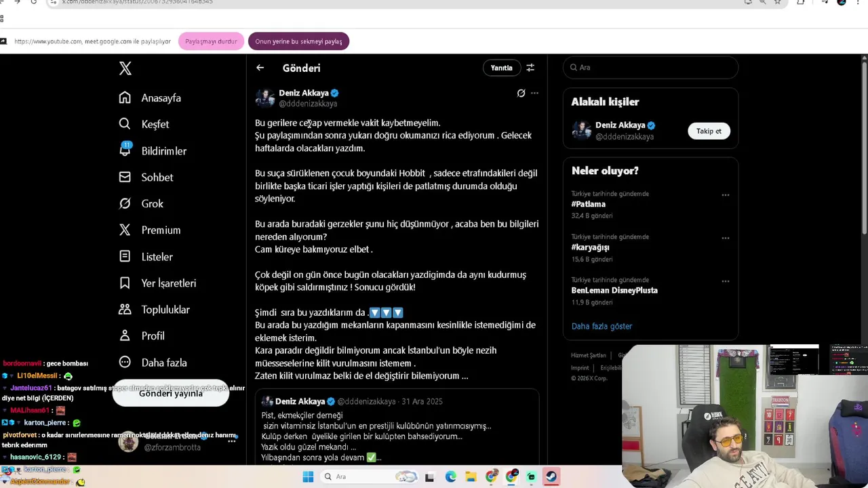Open the Premium menu label
Screen dimensions: 868x488
pos(161,230)
